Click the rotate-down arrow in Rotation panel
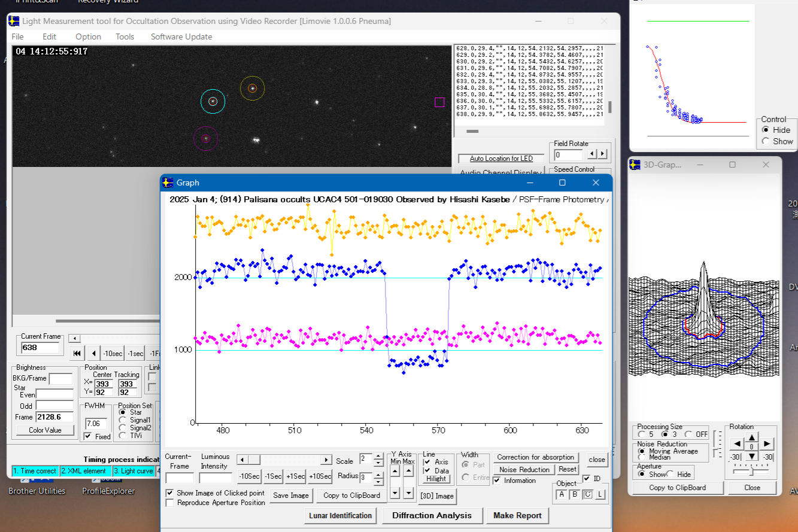 tap(752, 457)
